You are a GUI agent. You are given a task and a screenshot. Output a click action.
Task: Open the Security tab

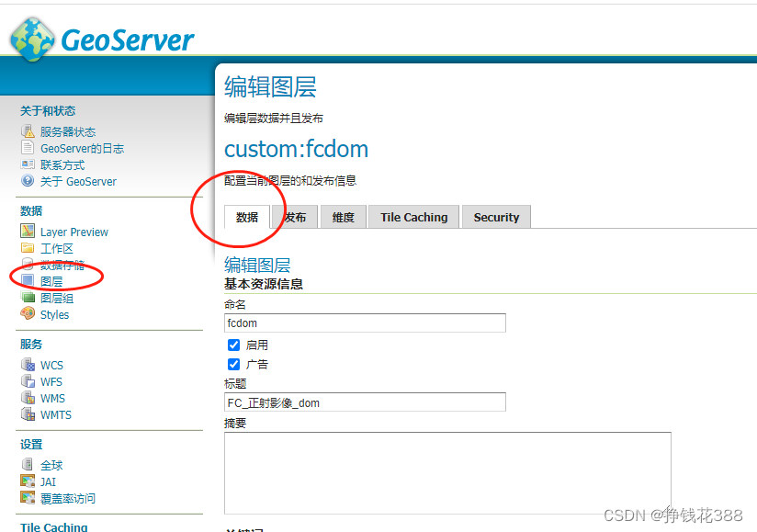coord(496,217)
